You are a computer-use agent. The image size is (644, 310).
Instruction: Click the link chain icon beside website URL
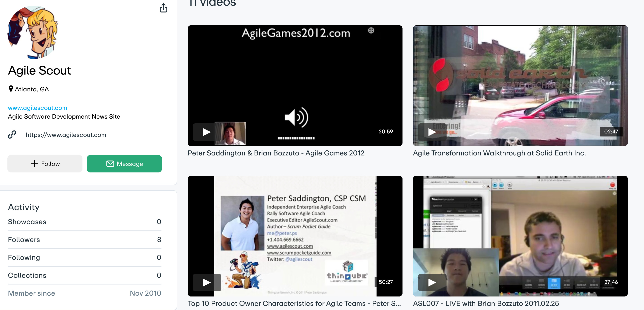[12, 135]
